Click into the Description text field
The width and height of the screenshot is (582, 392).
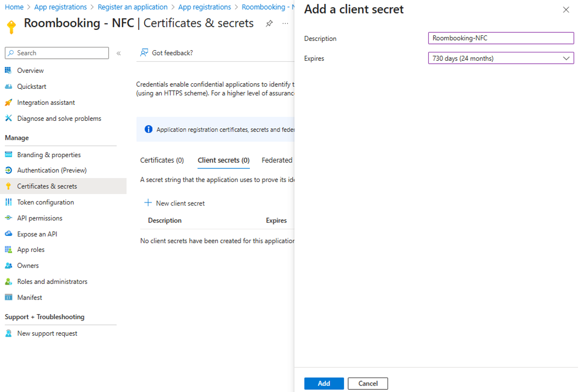coord(501,38)
